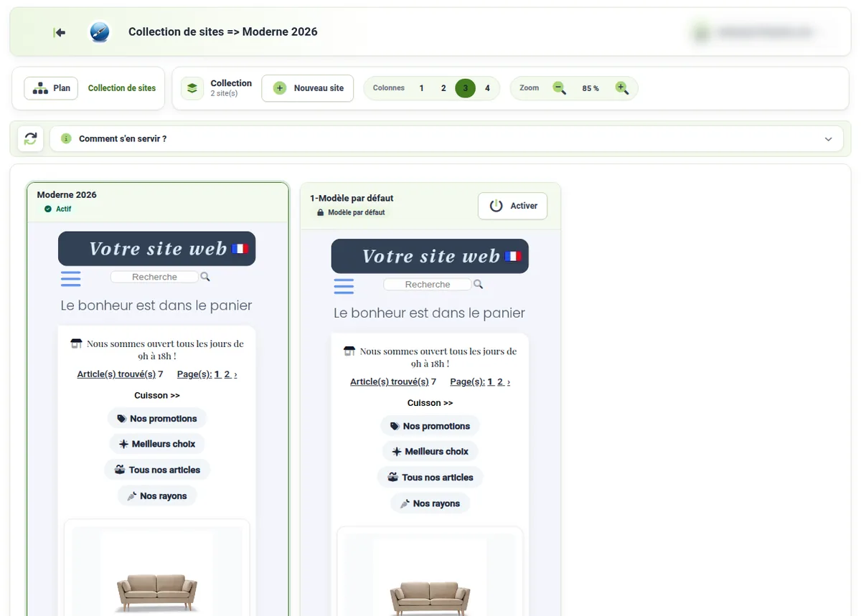
Task: Click the French flag in Moderne 2026 banner
Action: [240, 249]
